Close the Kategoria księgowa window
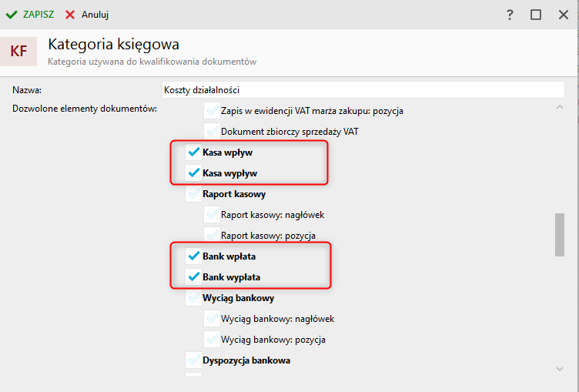The image size is (579, 392). pyautogui.click(x=564, y=15)
